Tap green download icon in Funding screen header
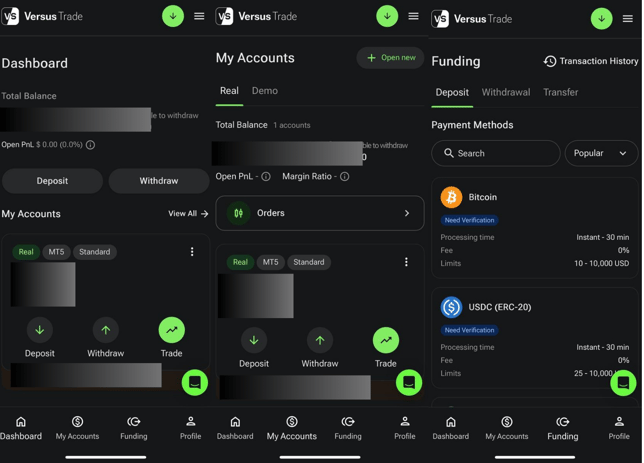This screenshot has height=463, width=644. pyautogui.click(x=602, y=19)
